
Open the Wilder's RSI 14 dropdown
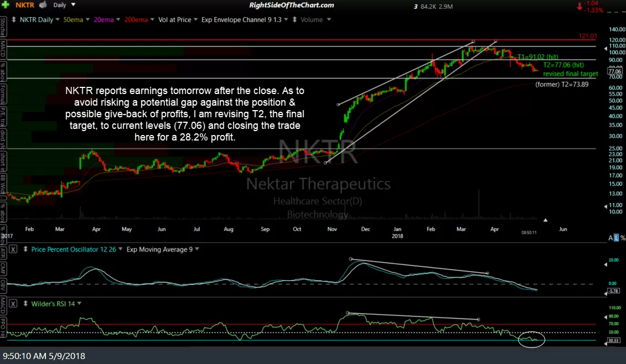coord(79,304)
